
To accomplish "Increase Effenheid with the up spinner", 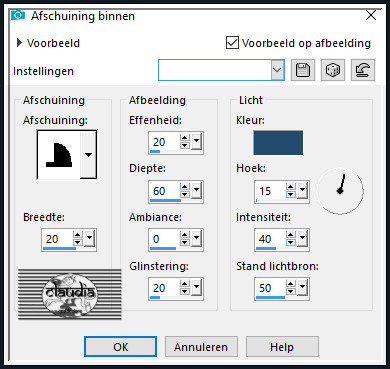I will (185, 138).
